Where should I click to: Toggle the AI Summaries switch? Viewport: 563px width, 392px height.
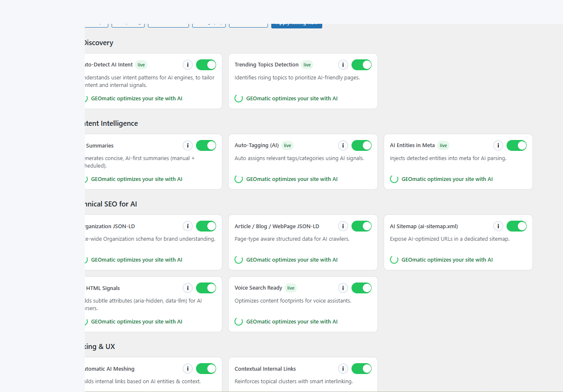point(206,145)
